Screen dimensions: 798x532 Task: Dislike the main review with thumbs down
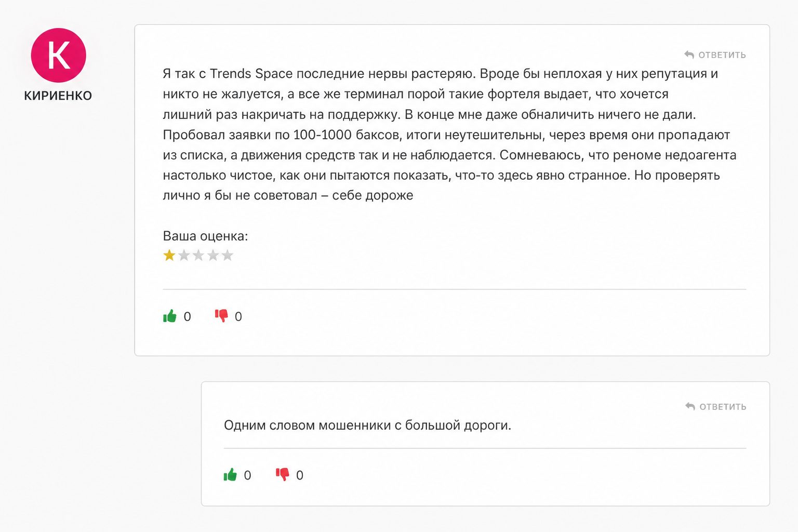[221, 315]
